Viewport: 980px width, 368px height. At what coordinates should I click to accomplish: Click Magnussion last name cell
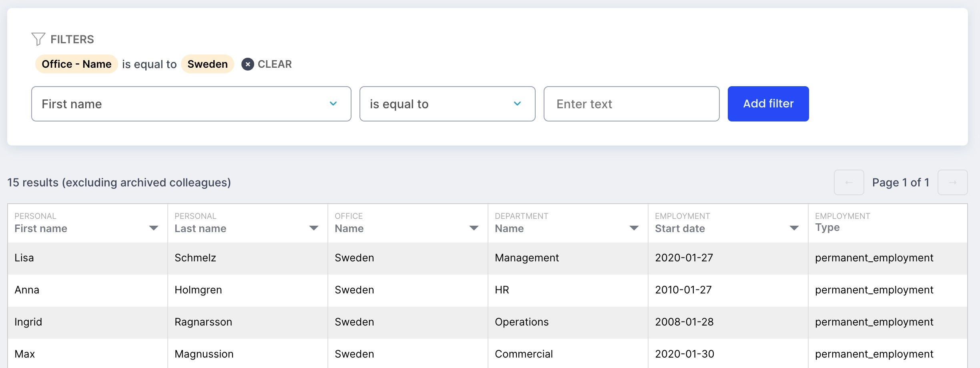[x=204, y=354]
